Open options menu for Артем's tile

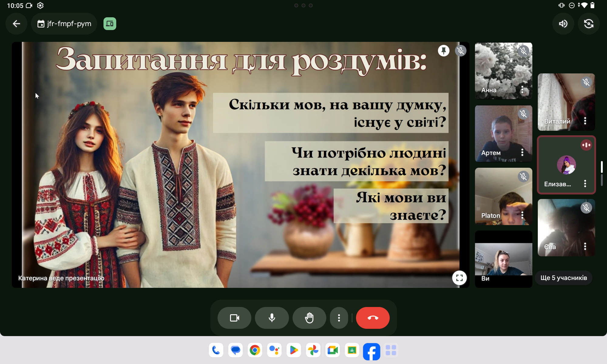tap(522, 153)
